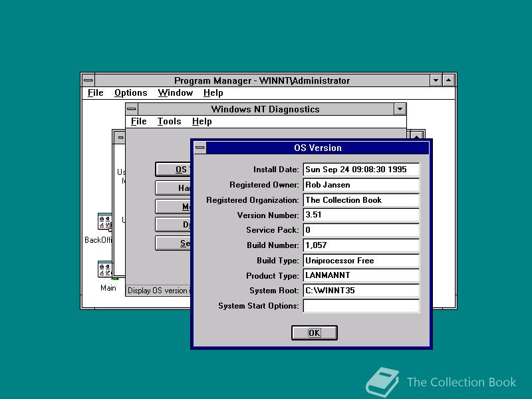Open the Program Manager control-menu box
Viewport: 532px width, 399px height.
(x=88, y=80)
